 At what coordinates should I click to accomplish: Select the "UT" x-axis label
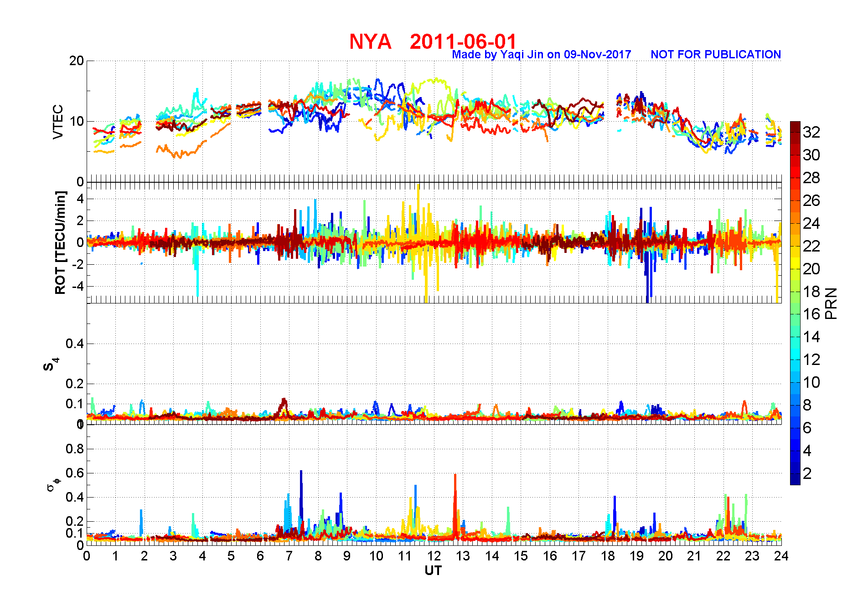[433, 570]
